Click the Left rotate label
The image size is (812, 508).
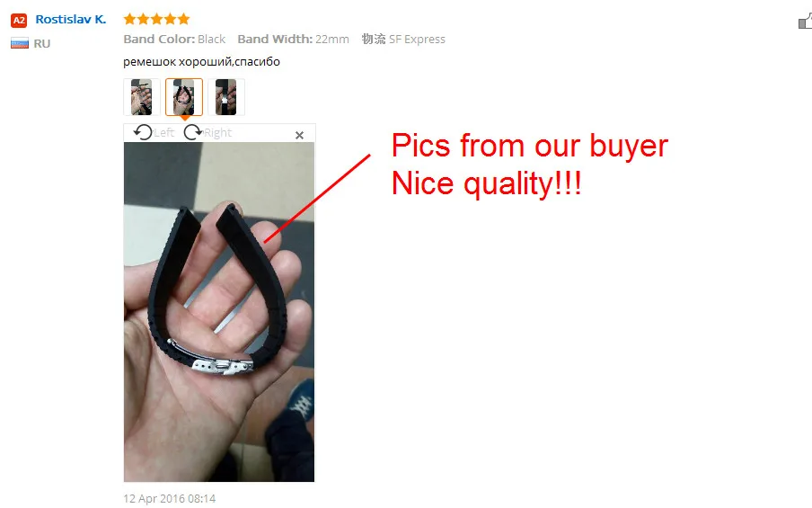(163, 133)
